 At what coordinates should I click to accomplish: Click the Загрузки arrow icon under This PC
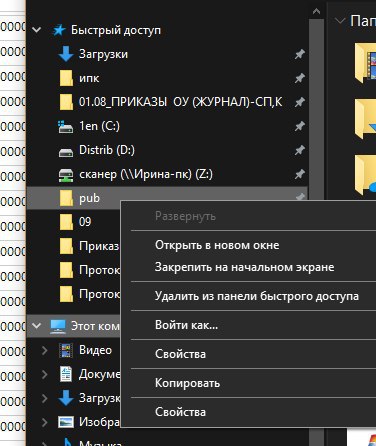[66, 398]
